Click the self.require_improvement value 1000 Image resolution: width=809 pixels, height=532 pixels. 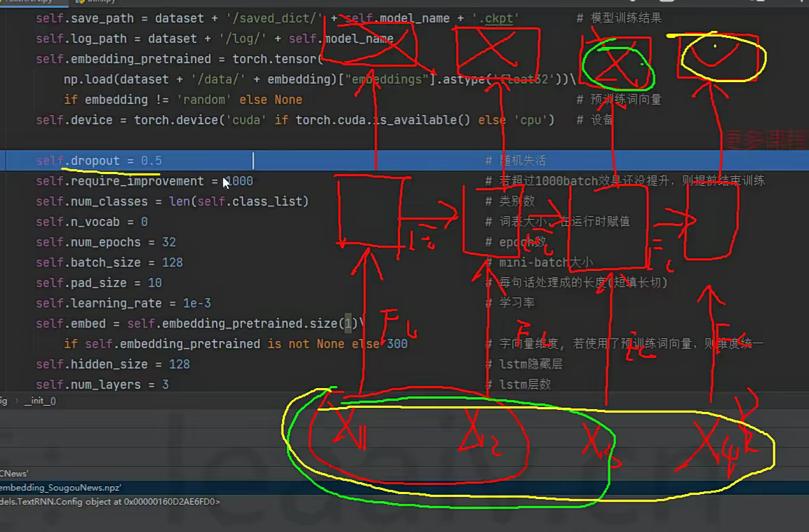(239, 181)
